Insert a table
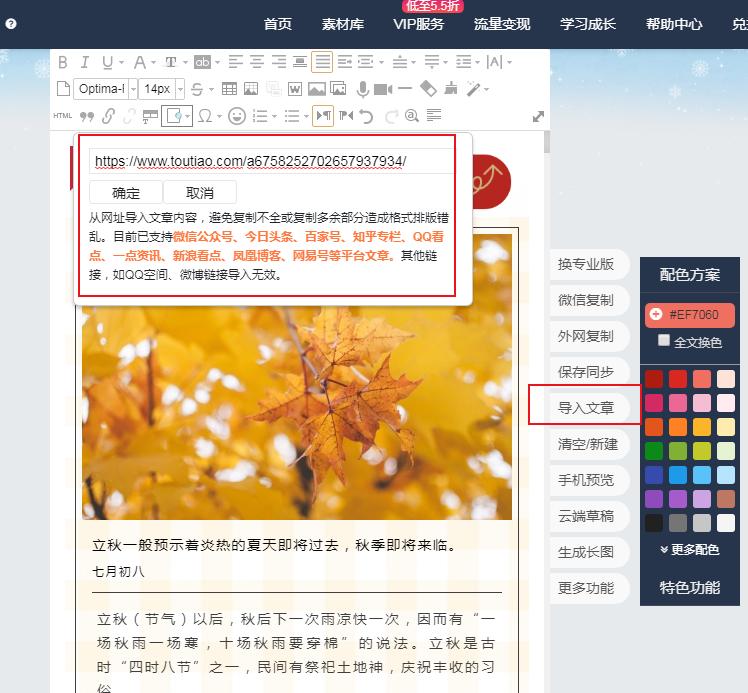Viewport: 748px width, 693px height. click(229, 89)
